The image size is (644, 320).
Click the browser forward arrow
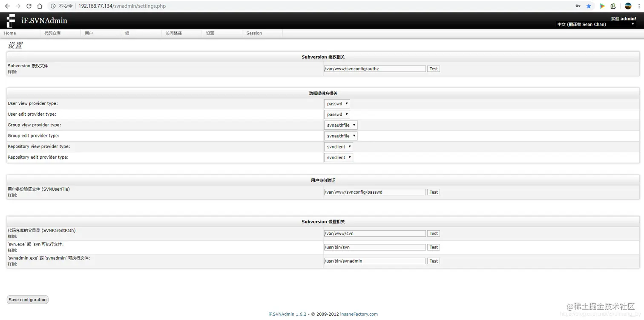point(18,6)
